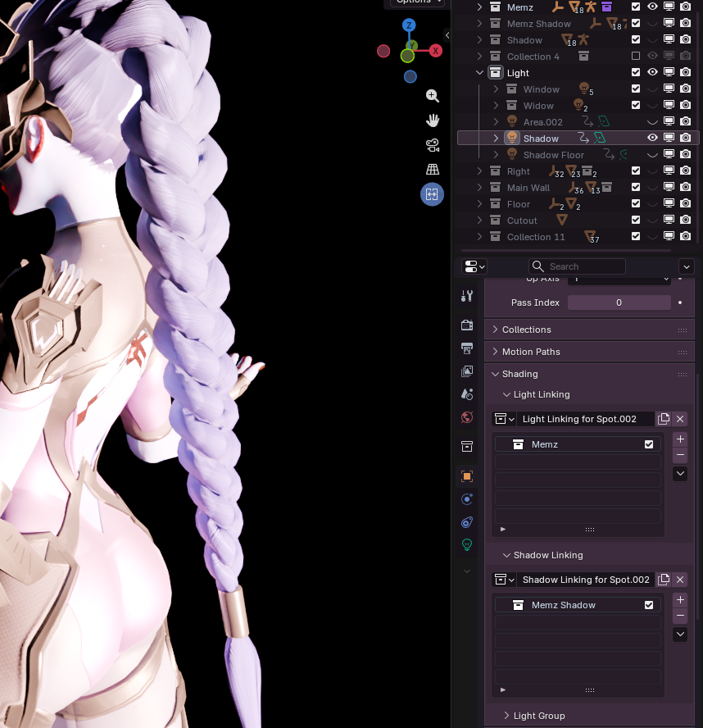
Task: Show Area.002 using its hidden eye toggle
Action: coord(652,122)
